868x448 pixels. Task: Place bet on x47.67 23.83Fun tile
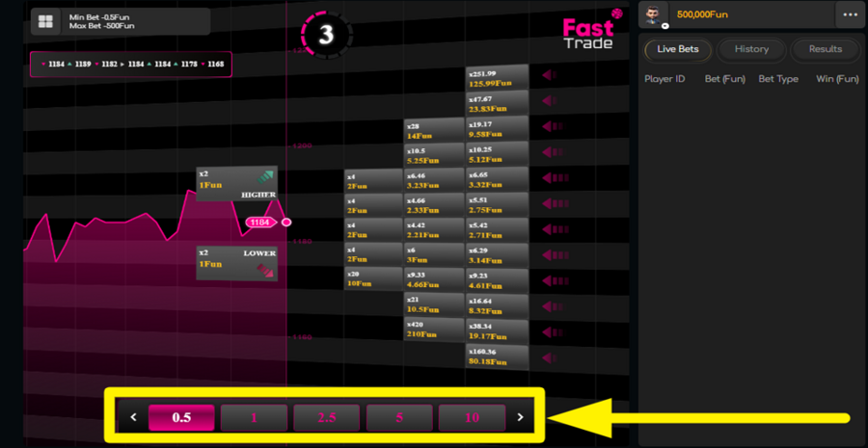click(x=497, y=103)
